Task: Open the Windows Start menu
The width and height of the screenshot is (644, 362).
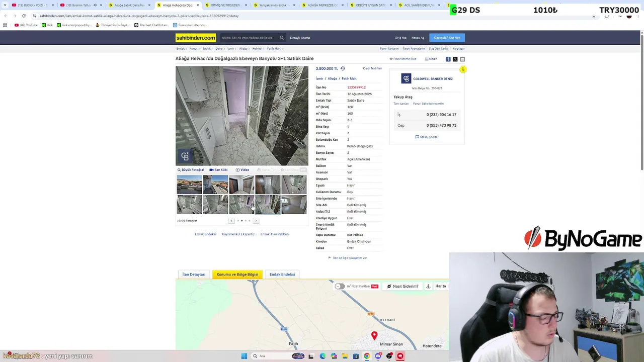Action: click(244, 356)
